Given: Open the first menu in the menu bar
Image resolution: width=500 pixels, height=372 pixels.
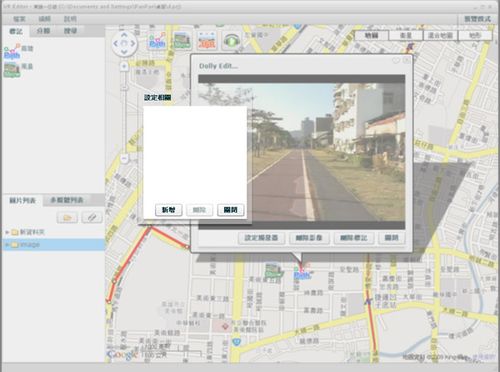Looking at the screenshot, I should point(19,19).
